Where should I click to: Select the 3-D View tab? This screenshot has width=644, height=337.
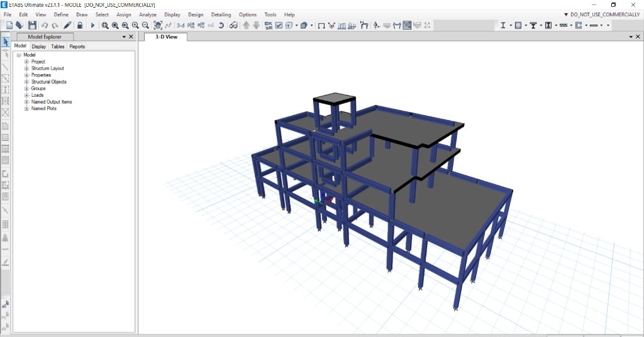[166, 36]
